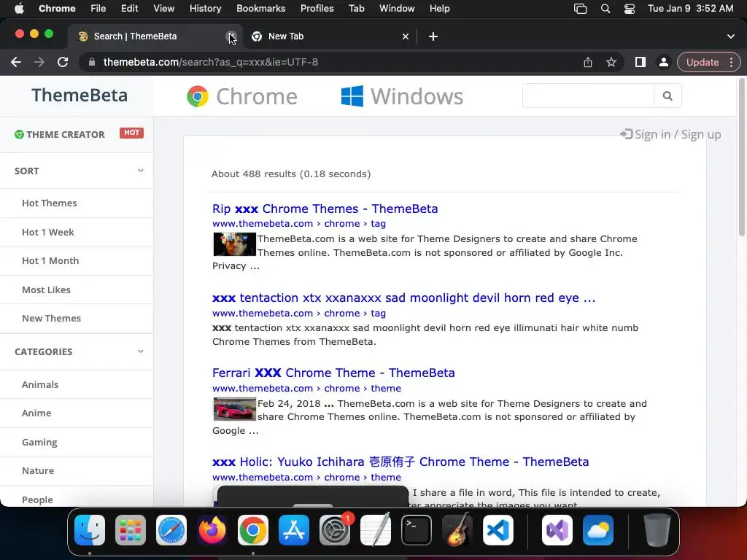The image size is (747, 560).
Task: Launch Safari from the dock
Action: 171,530
